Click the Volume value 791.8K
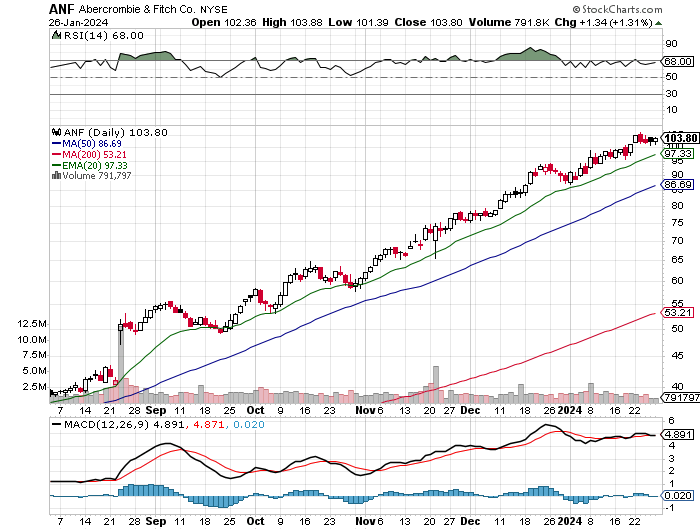 (532, 22)
